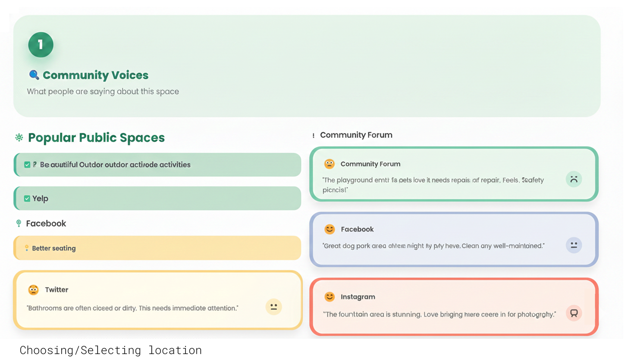
Task: Click the green number 1 step badge
Action: (41, 45)
